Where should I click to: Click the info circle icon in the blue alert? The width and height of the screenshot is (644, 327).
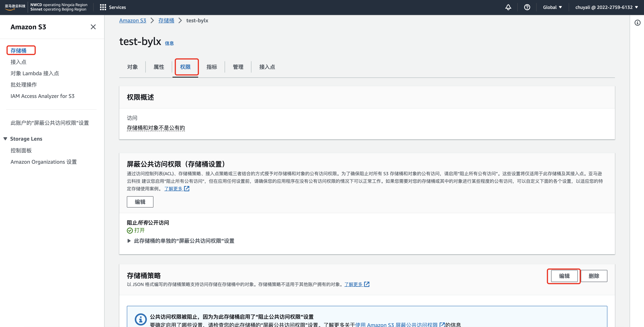(140, 319)
